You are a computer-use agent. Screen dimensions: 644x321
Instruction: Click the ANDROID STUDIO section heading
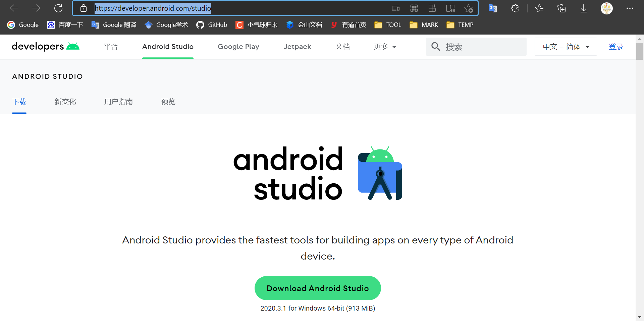(47, 76)
